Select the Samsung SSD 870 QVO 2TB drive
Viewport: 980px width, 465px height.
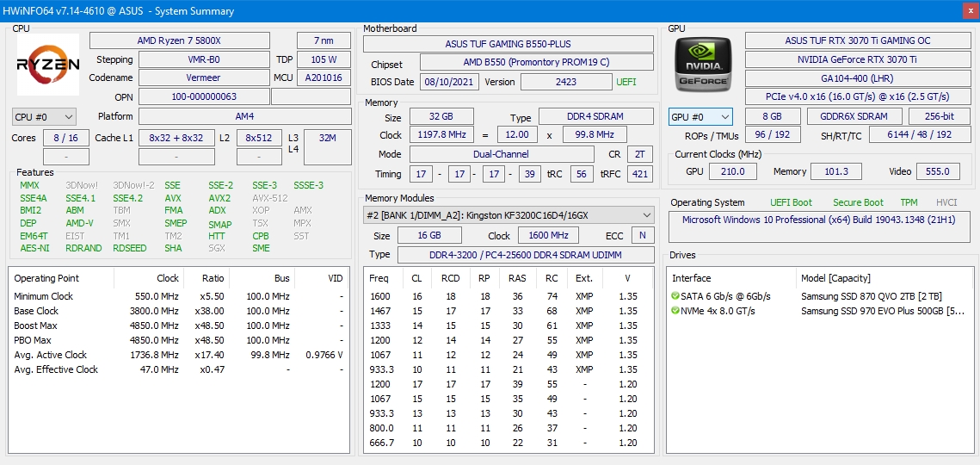(872, 296)
